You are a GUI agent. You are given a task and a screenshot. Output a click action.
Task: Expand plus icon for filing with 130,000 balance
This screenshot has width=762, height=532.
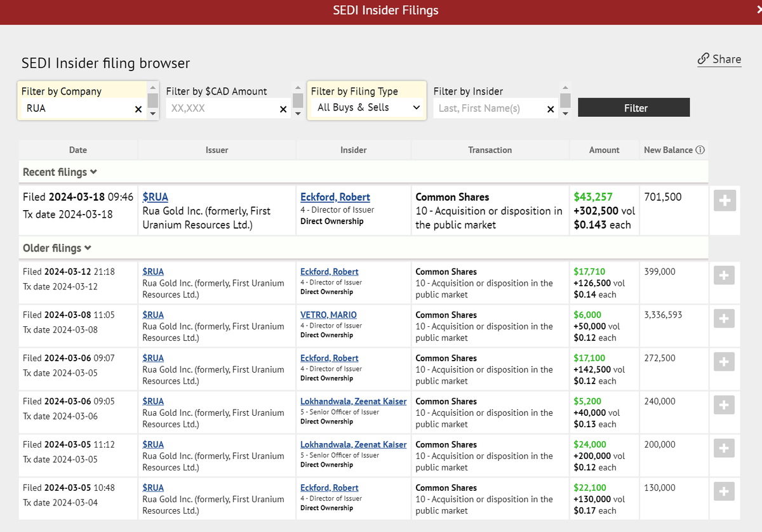tap(725, 491)
